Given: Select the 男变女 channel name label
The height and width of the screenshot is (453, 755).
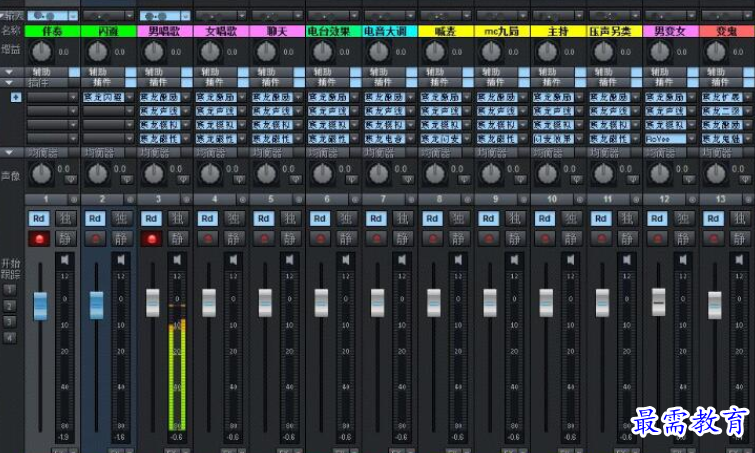Looking at the screenshot, I should (671, 31).
